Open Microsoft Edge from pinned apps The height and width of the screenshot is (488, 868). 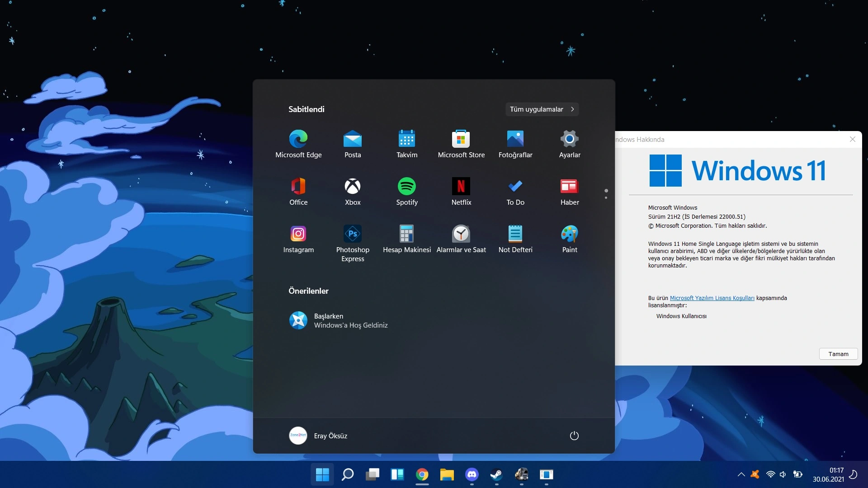[x=298, y=144]
